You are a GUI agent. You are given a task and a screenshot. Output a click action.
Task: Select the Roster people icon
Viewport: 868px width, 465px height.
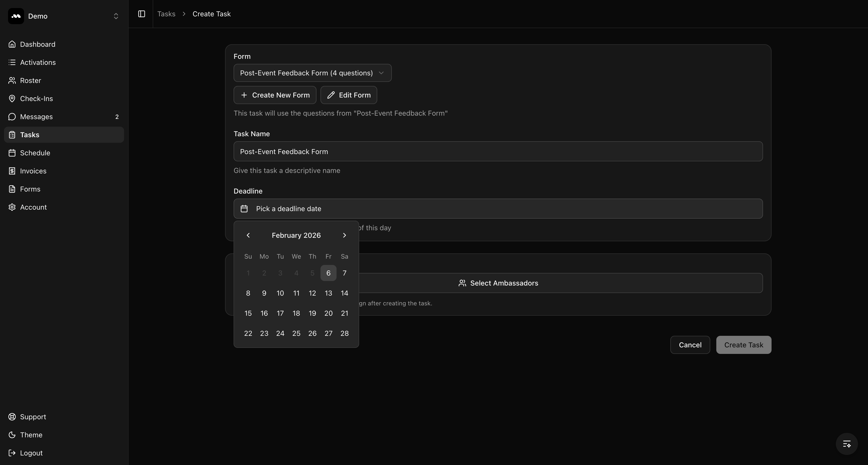pyautogui.click(x=12, y=80)
